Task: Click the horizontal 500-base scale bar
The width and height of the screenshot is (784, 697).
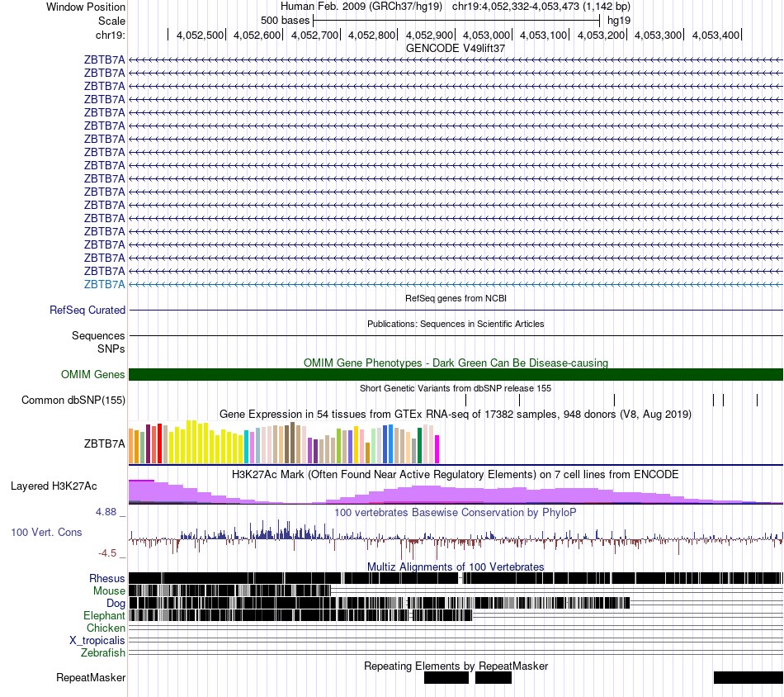Action: point(456,21)
